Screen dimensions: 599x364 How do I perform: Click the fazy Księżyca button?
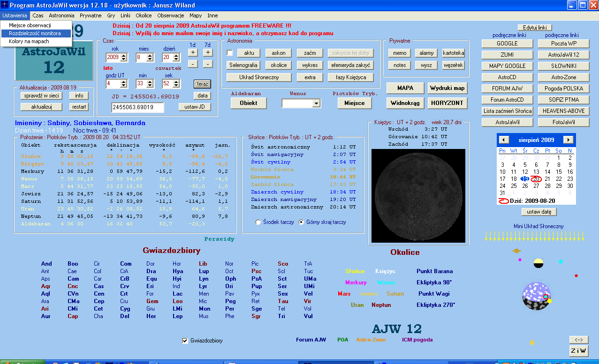351,77
